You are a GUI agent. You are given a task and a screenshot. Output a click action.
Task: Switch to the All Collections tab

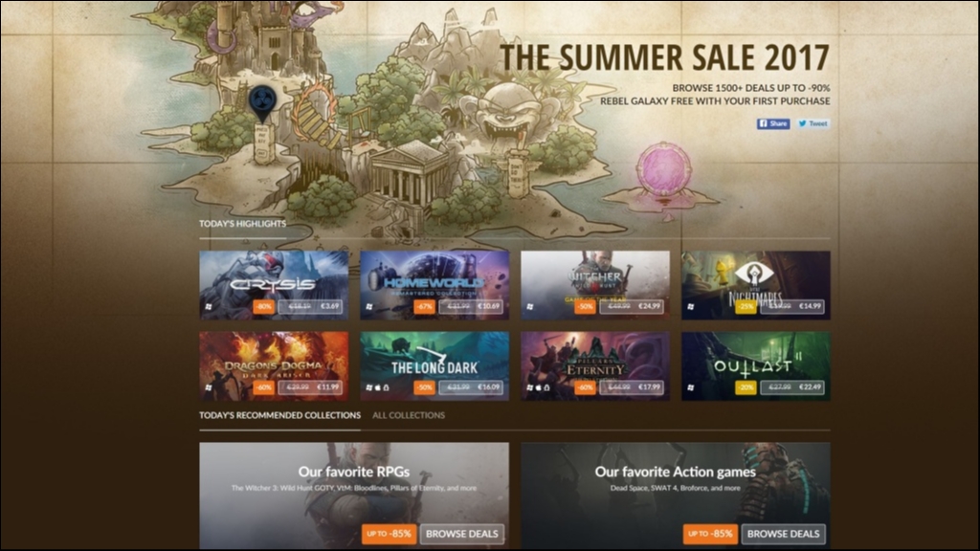(409, 415)
